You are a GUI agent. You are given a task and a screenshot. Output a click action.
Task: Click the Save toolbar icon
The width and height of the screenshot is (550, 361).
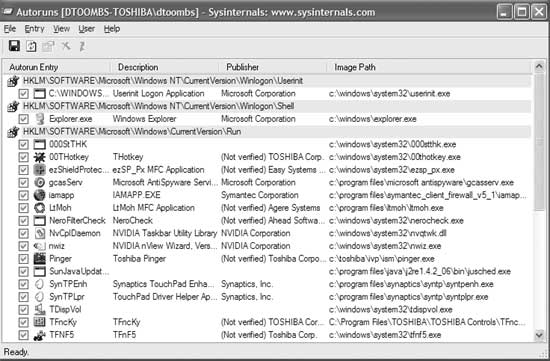click(14, 46)
